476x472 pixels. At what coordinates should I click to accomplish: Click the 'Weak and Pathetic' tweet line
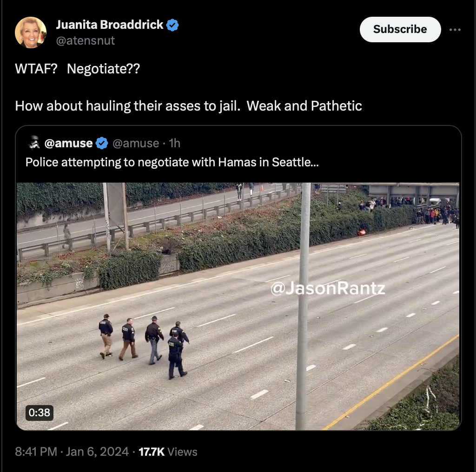[189, 106]
